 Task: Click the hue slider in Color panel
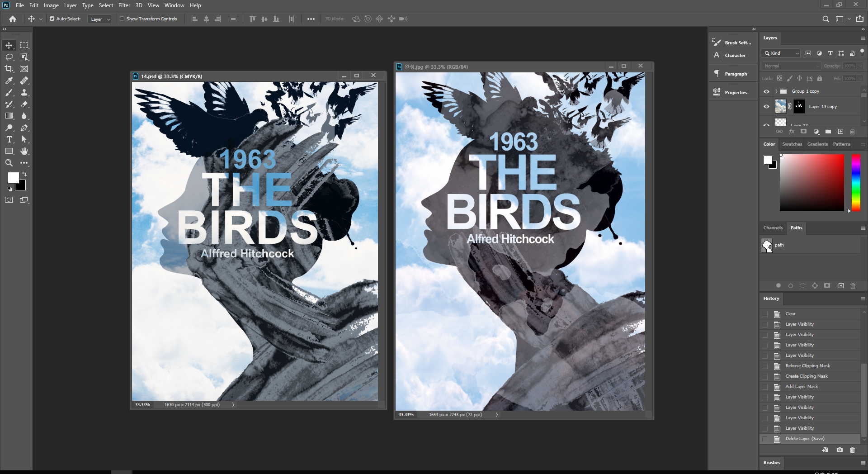click(856, 183)
